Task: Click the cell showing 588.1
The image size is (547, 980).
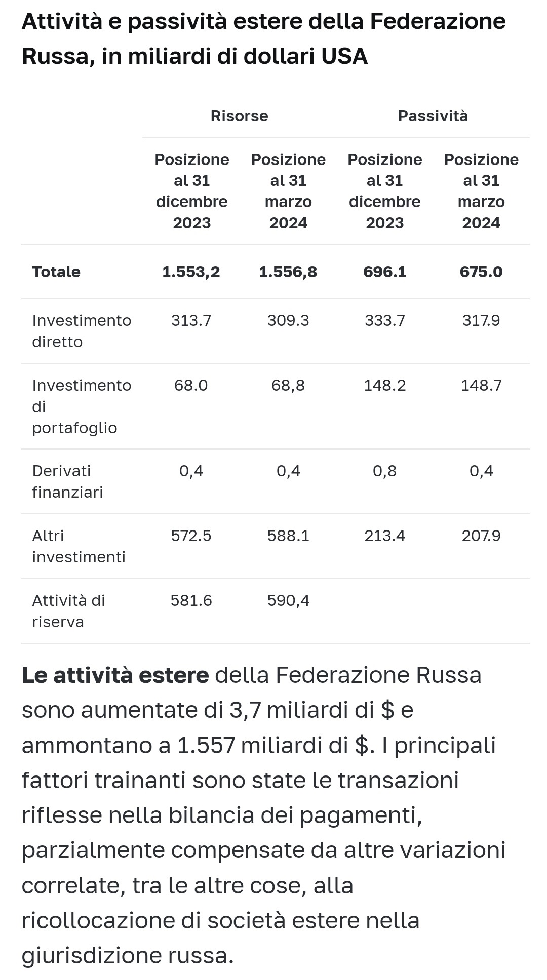Action: (288, 536)
